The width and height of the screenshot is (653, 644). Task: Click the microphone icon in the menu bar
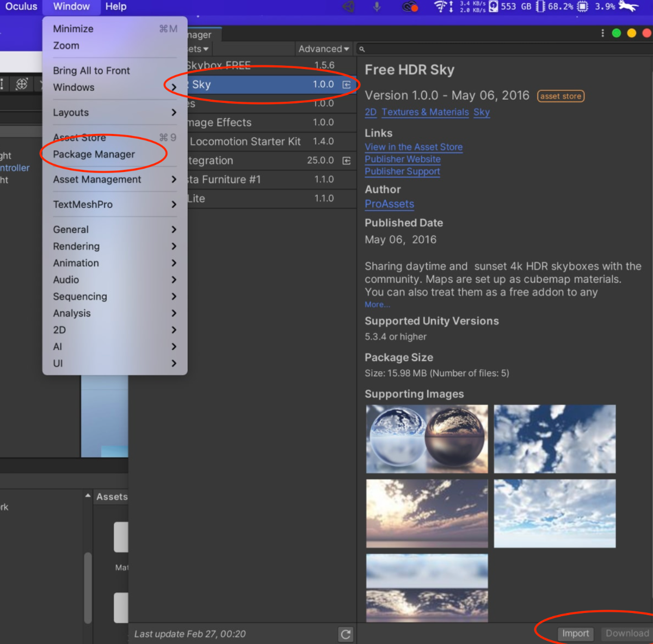point(377,7)
